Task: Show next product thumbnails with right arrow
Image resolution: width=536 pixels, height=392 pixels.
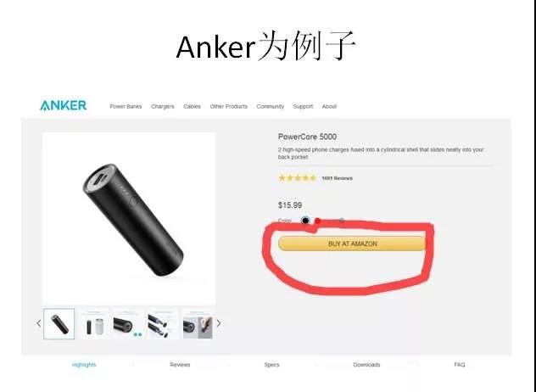Action: point(219,323)
